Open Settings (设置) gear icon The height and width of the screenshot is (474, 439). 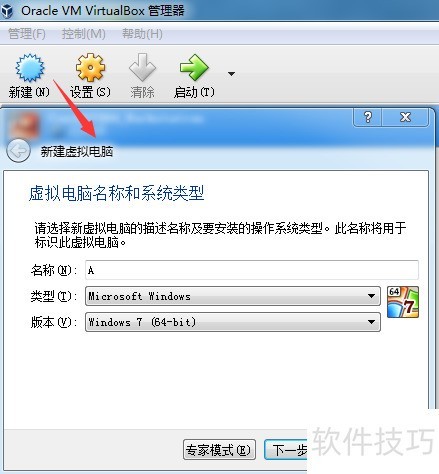[x=90, y=68]
